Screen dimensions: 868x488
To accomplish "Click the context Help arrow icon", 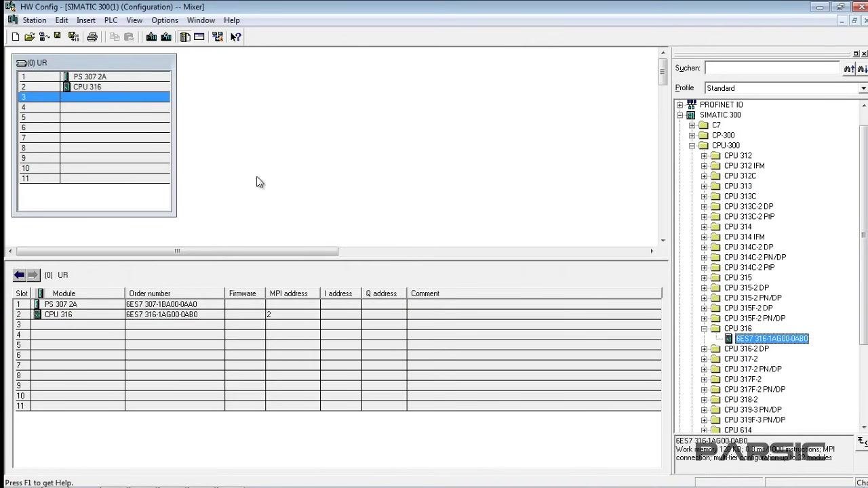I will point(235,37).
